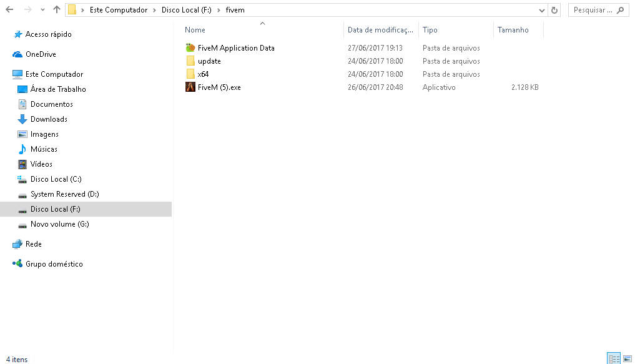
Task: Open Documentos in sidebar
Action: point(51,104)
